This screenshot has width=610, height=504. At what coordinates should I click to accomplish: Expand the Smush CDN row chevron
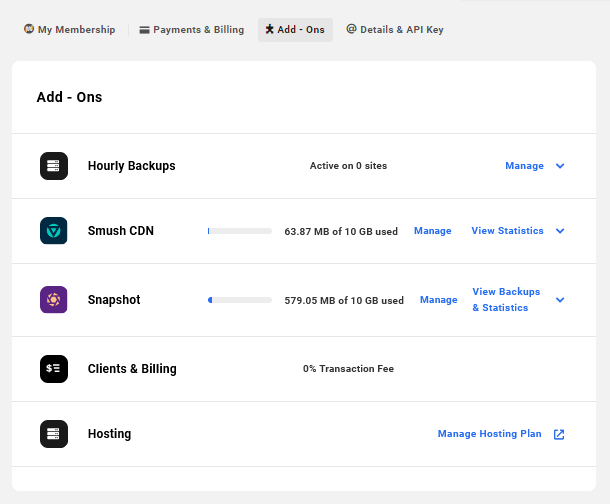(560, 231)
